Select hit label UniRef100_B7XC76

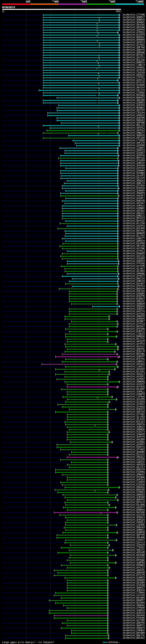[x=133, y=82]
